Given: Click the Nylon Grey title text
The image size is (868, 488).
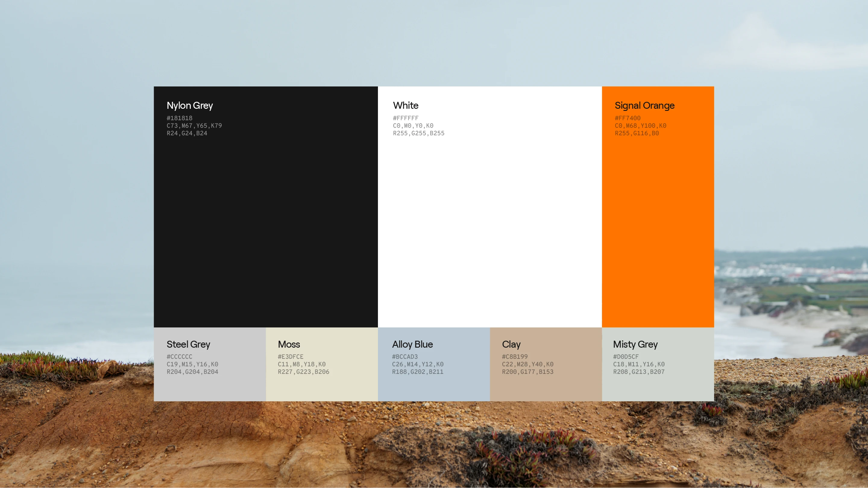Looking at the screenshot, I should tap(190, 105).
